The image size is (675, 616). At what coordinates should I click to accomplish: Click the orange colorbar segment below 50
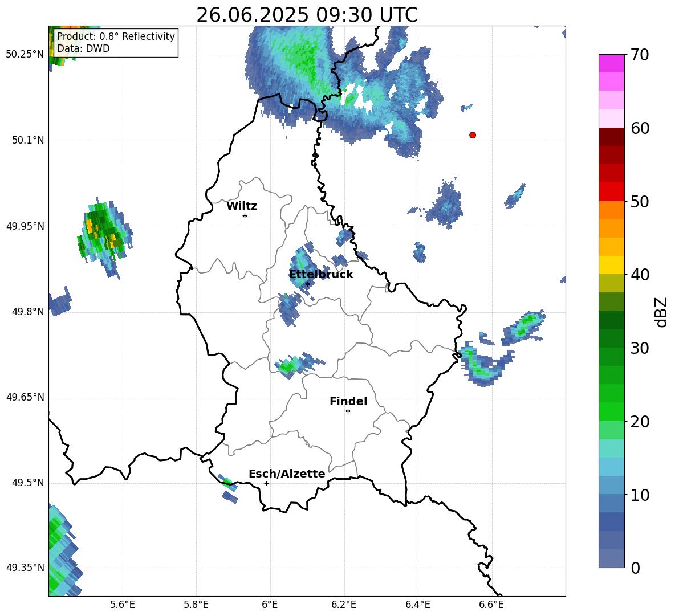pyautogui.click(x=611, y=210)
